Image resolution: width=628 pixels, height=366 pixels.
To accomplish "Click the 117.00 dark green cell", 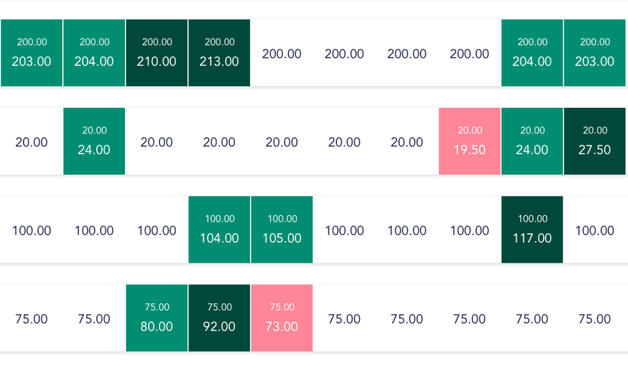I will pyautogui.click(x=532, y=230).
